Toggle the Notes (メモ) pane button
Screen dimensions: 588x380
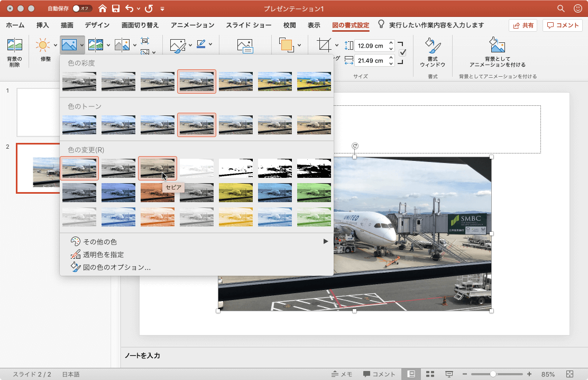(x=342, y=374)
